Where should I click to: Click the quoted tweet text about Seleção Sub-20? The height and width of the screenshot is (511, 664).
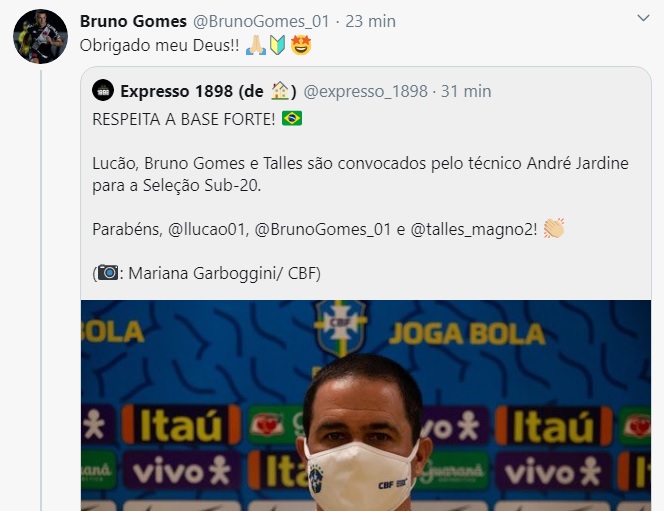tap(360, 174)
